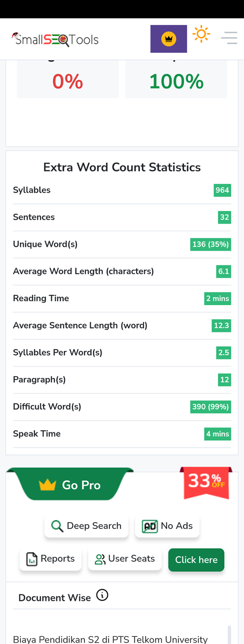
Task: Open Biaya Pendidikan S2 document entry
Action: click(110, 639)
